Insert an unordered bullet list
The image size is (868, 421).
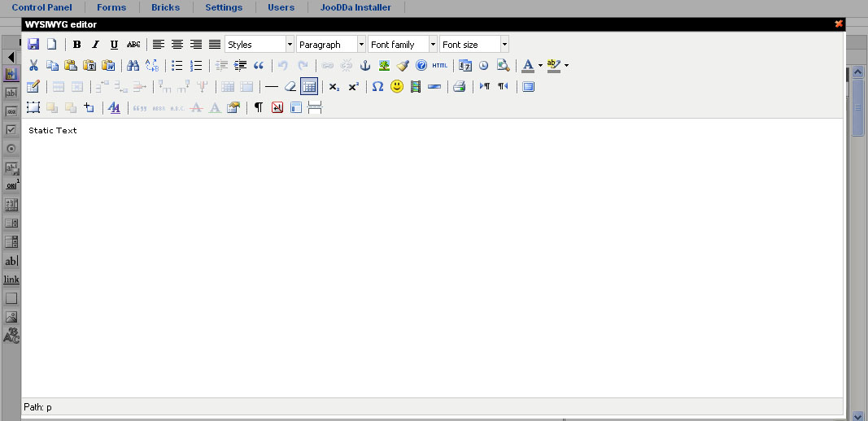(177, 65)
